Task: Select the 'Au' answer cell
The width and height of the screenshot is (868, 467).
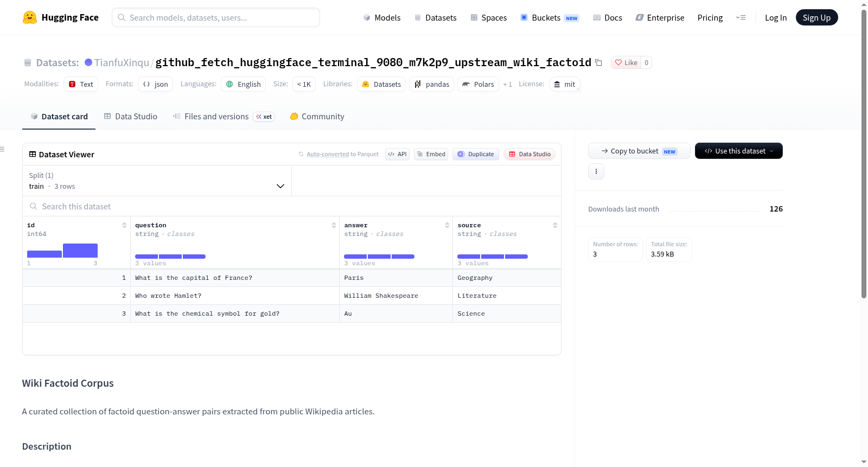Action: 395,314
